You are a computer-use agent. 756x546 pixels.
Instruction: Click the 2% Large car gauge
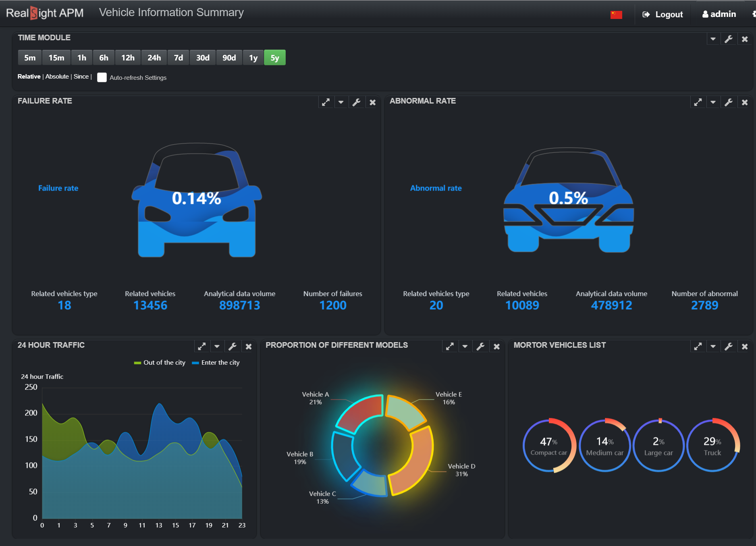[x=658, y=446]
